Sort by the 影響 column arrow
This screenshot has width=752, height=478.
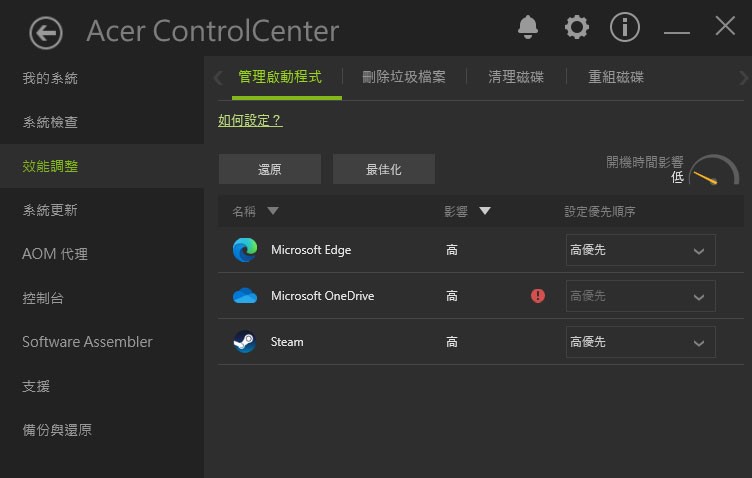[x=485, y=211]
